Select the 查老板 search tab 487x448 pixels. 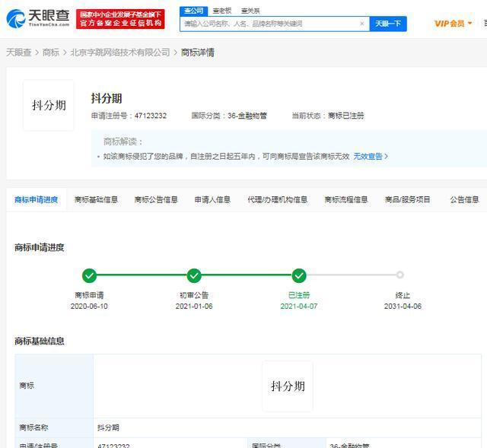221,11
